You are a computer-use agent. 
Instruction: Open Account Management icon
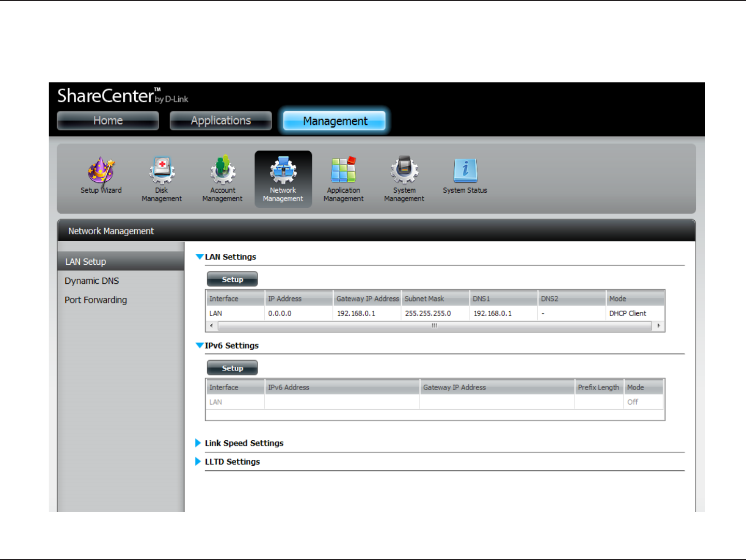(222, 179)
